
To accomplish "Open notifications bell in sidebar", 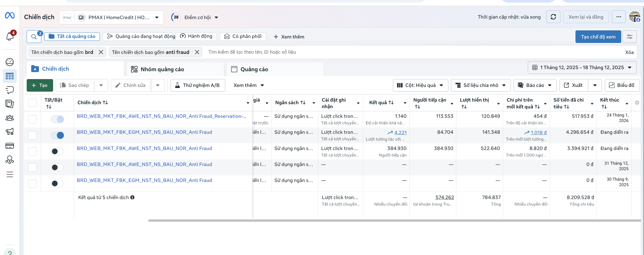I will coord(10,36).
